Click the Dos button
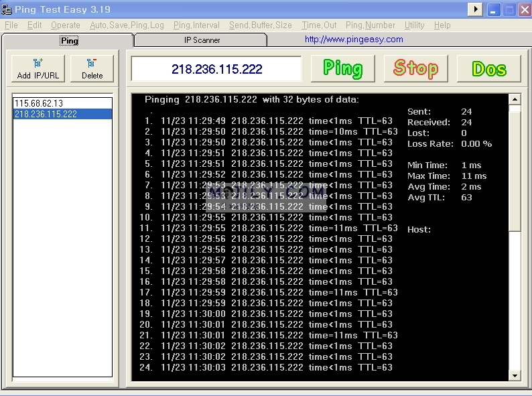Viewport: 532px width, 396px height. [x=489, y=68]
